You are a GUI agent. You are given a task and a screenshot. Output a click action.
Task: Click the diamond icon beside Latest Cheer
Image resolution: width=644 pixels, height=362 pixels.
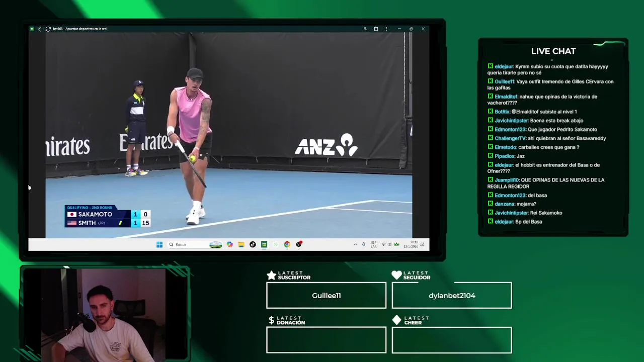(x=396, y=320)
